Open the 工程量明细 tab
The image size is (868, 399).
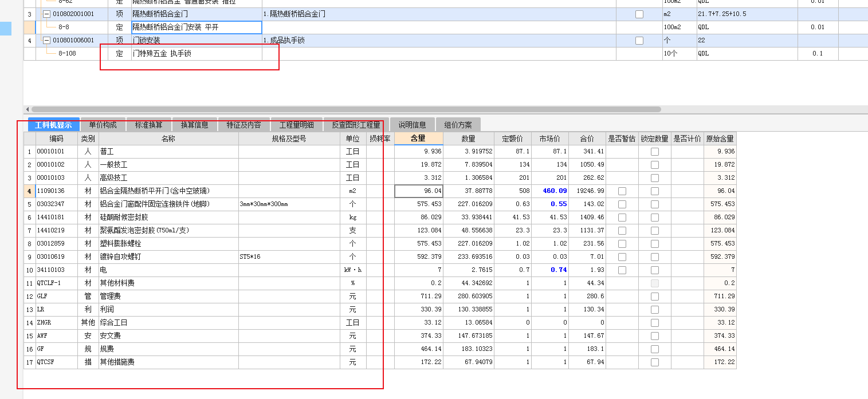pyautogui.click(x=296, y=125)
